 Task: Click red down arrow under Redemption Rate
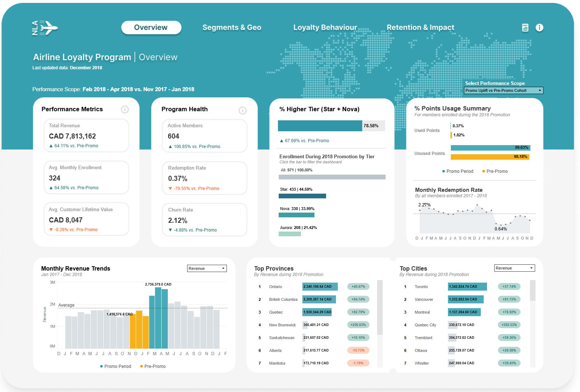(x=170, y=189)
